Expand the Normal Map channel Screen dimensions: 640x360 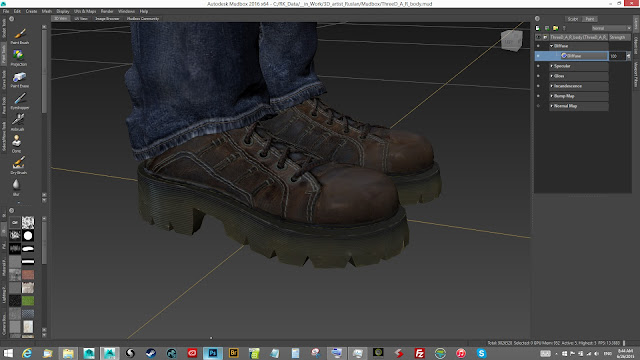tap(551, 106)
